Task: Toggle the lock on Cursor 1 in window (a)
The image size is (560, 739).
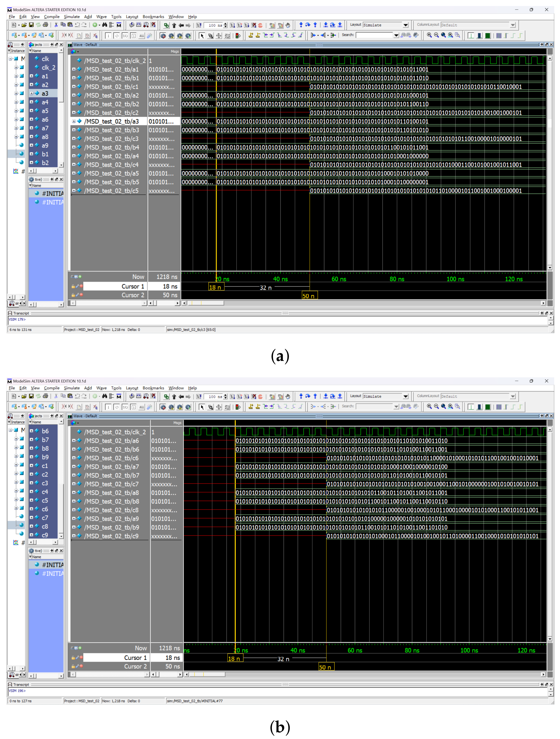Action: pos(73,286)
